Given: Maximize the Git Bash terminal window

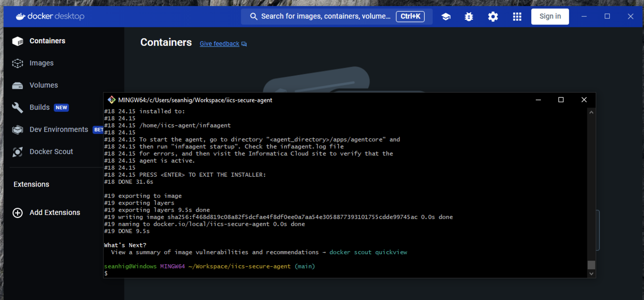Looking at the screenshot, I should [x=561, y=100].
